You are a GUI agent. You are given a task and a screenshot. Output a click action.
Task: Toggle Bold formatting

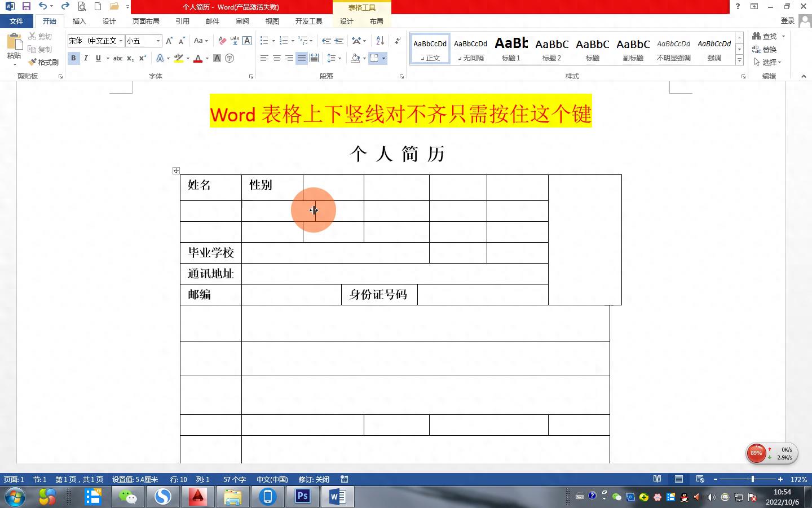pyautogui.click(x=73, y=58)
